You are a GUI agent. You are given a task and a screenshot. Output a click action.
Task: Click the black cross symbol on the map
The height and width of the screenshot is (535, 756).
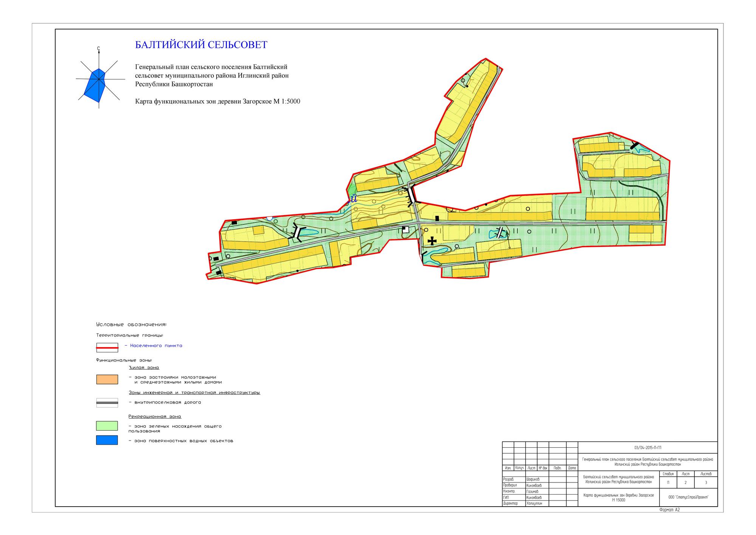click(432, 240)
